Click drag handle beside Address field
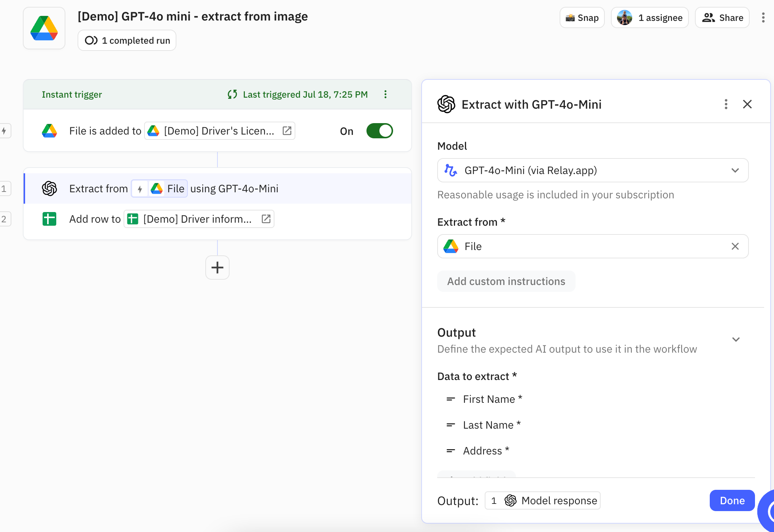 451,451
